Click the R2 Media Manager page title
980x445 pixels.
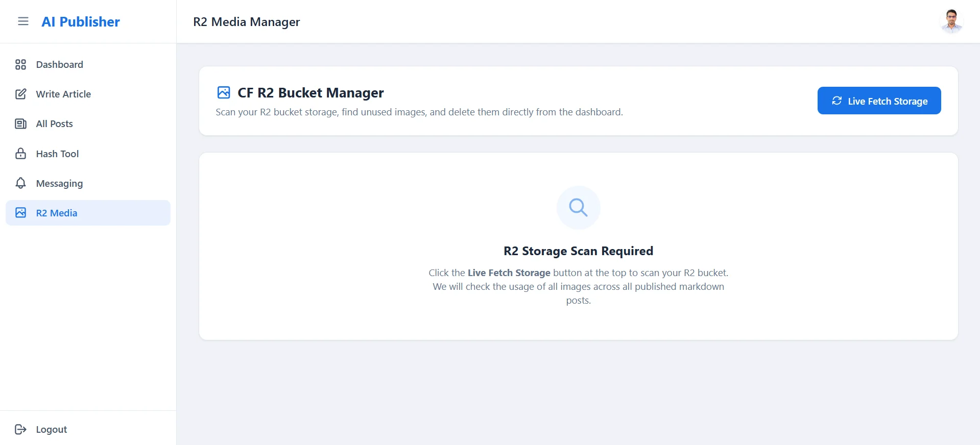[x=247, y=22]
